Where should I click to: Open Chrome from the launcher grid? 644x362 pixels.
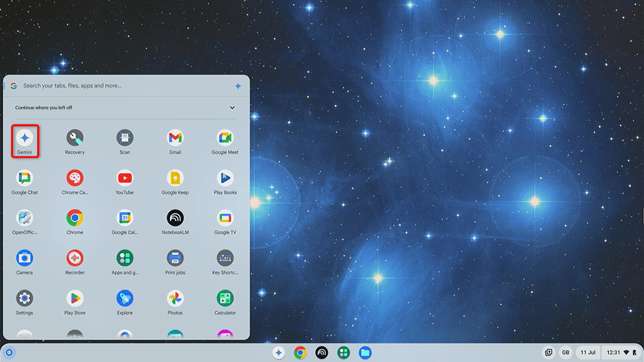[x=75, y=222]
